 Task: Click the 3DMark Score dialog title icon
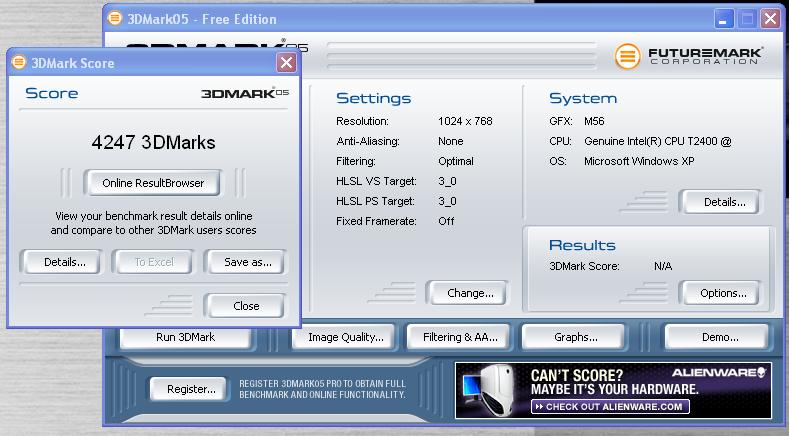[x=19, y=62]
